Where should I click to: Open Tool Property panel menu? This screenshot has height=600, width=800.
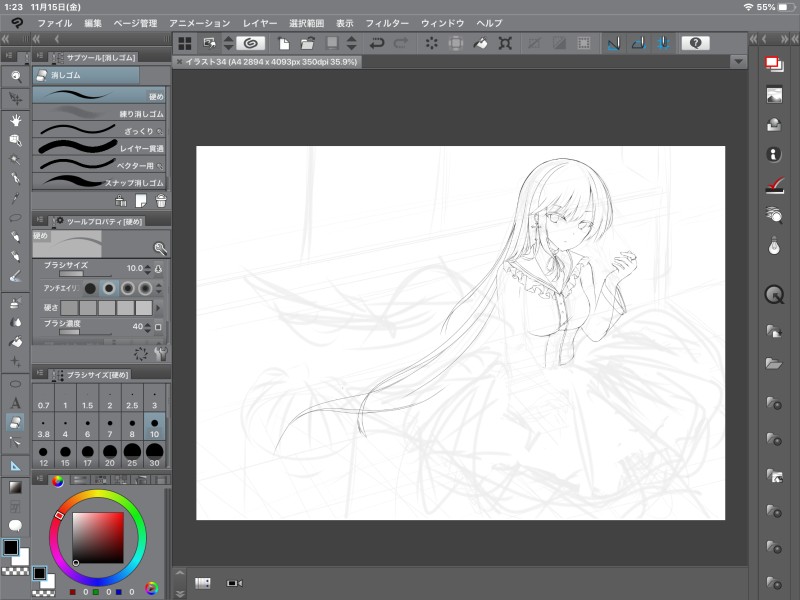click(x=39, y=220)
